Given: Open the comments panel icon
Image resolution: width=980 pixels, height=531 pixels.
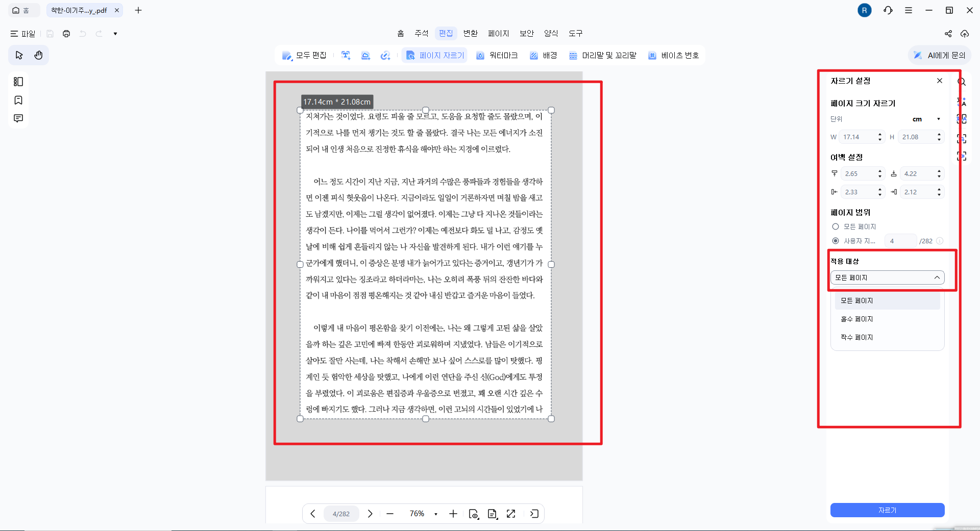Looking at the screenshot, I should 18,118.
